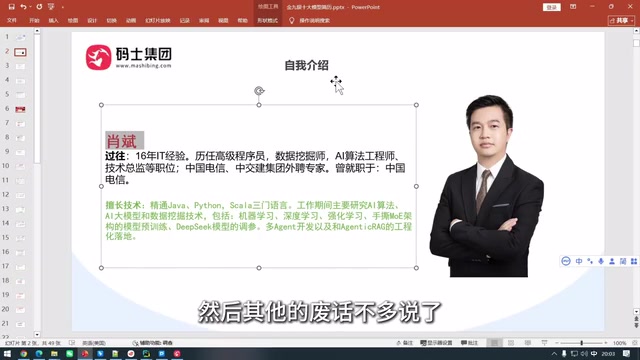640x360 pixels.
Task: Open the 形状格式 (Shape Format) tab
Action: tap(267, 20)
